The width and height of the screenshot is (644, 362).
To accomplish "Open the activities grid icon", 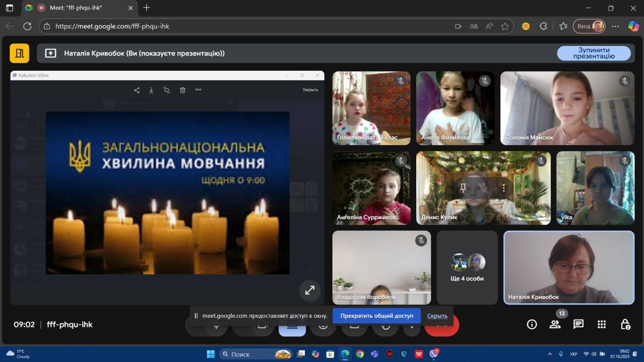I will 602,324.
